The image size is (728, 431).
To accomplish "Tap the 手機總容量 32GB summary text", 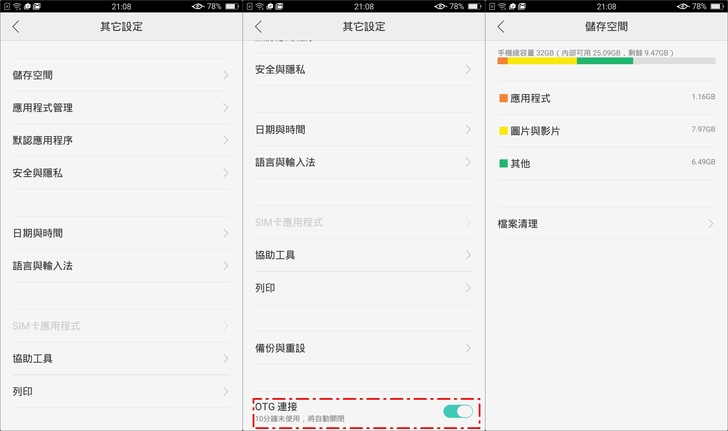I will [x=585, y=53].
